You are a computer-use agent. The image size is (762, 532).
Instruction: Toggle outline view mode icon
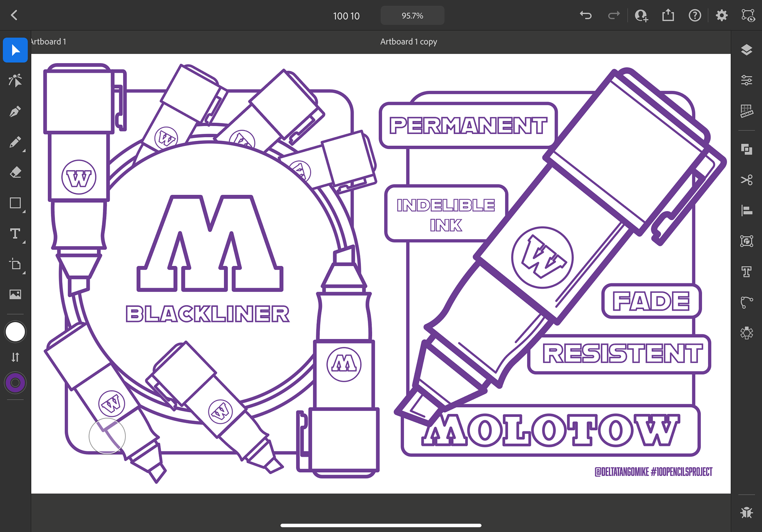[x=748, y=15]
